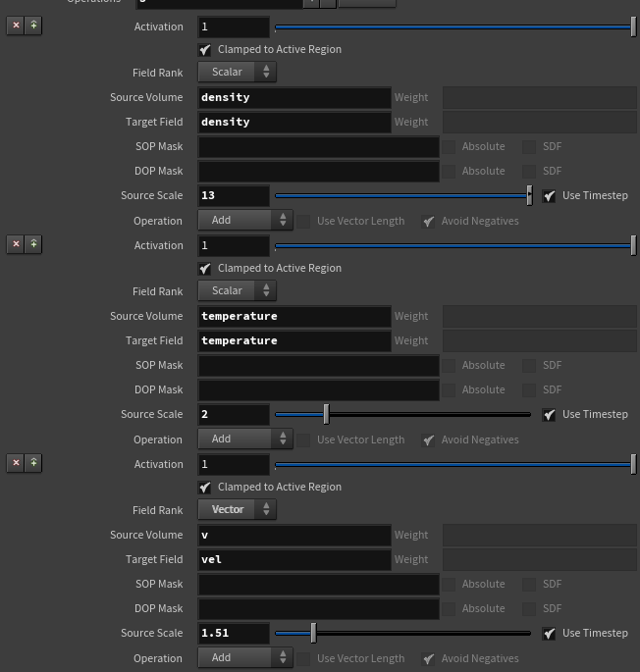This screenshot has width=640, height=672.
Task: Click the Source Volume field containing density
Action: 294,98
